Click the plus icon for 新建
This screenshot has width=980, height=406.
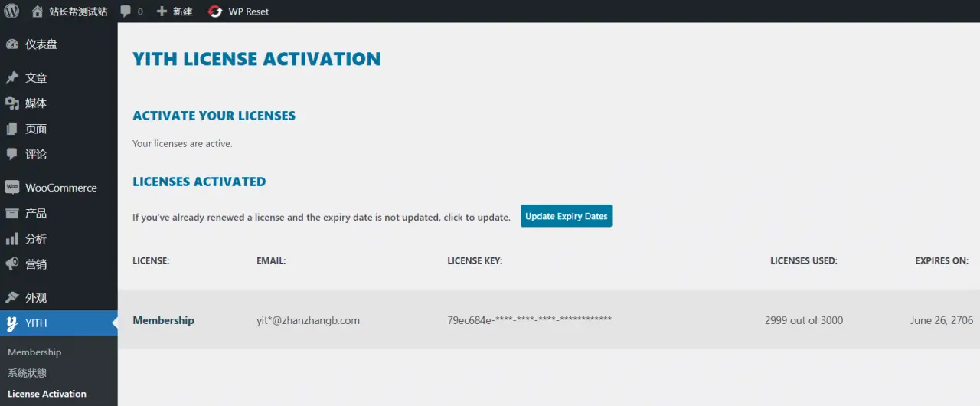[x=162, y=11]
